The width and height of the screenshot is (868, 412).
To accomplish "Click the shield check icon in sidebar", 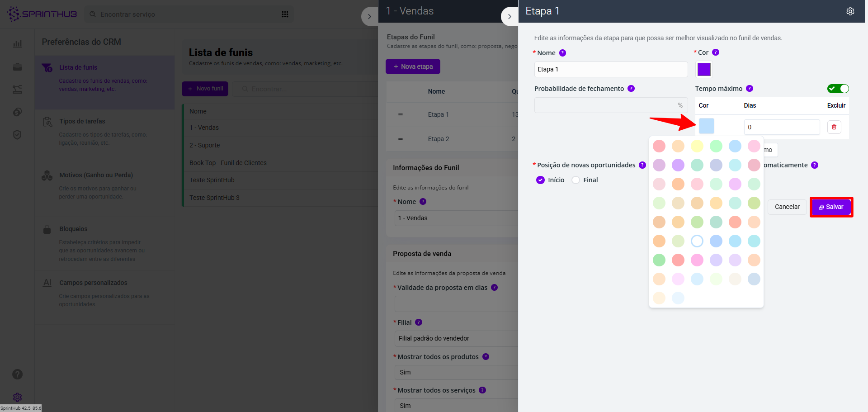I will click(17, 135).
